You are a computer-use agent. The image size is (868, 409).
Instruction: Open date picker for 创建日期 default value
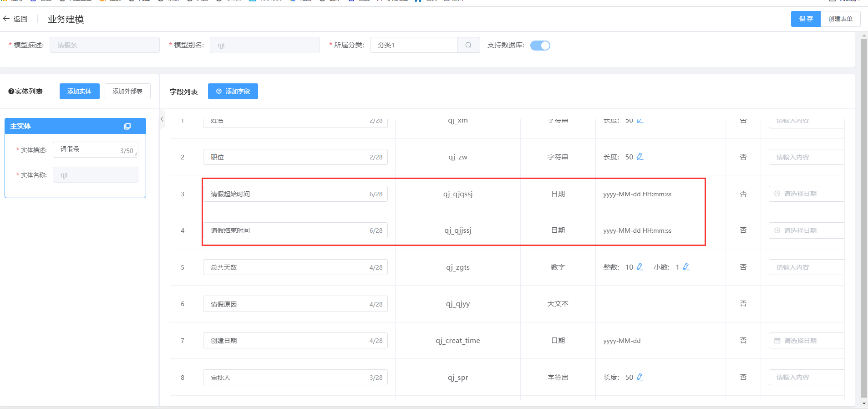[x=806, y=341]
